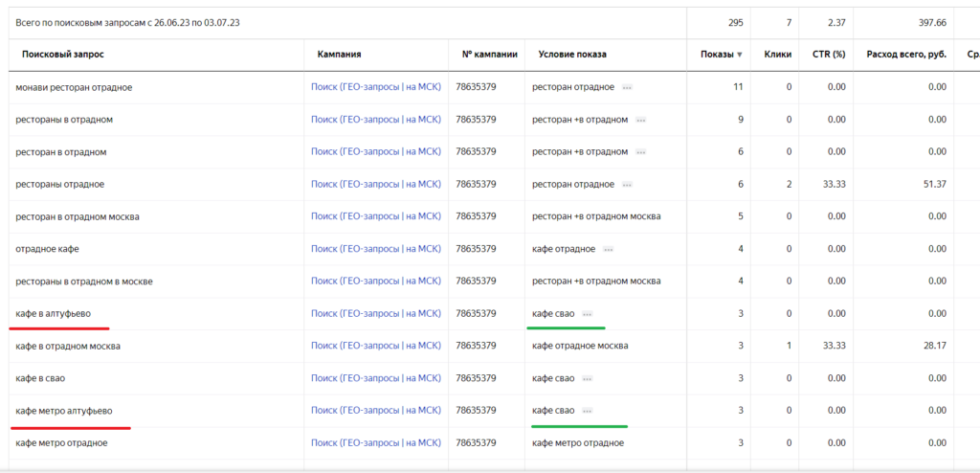Image resolution: width=980 pixels, height=473 pixels.
Task: Open campaign link in 'кафе в свао' row
Action: coord(375,378)
